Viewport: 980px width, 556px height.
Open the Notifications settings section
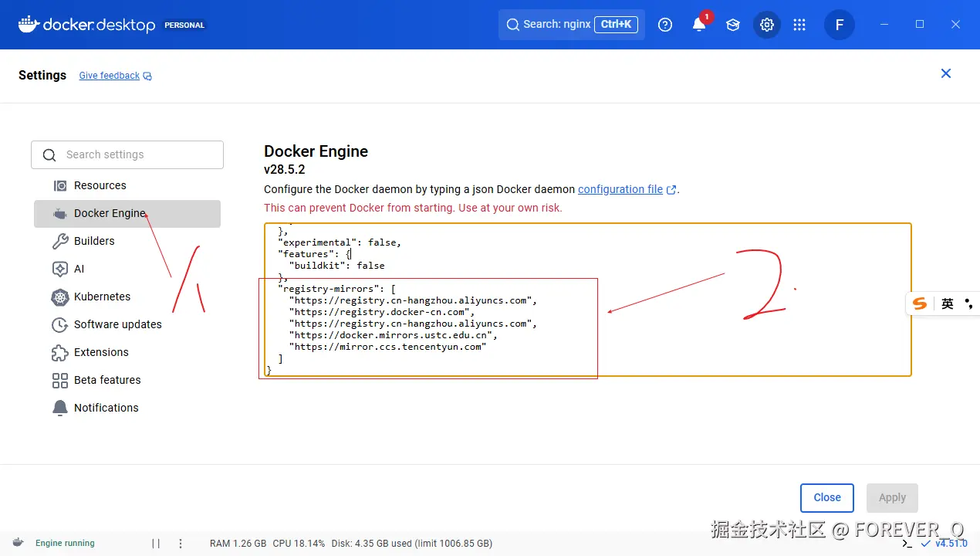tap(127, 408)
